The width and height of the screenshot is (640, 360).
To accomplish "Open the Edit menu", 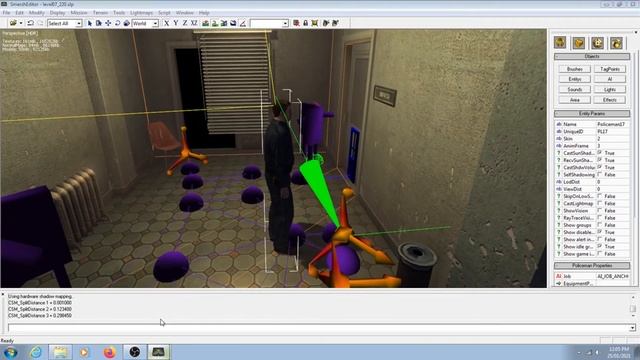I will (x=19, y=13).
